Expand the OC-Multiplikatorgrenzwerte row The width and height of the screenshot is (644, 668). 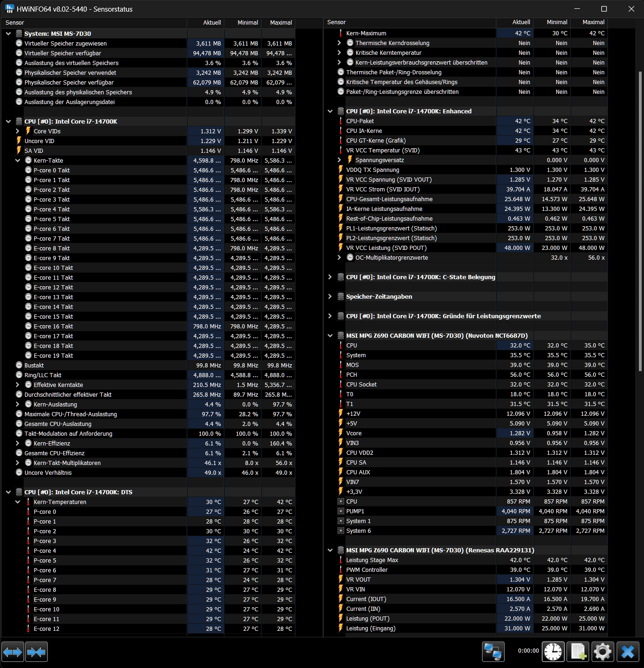coord(339,257)
